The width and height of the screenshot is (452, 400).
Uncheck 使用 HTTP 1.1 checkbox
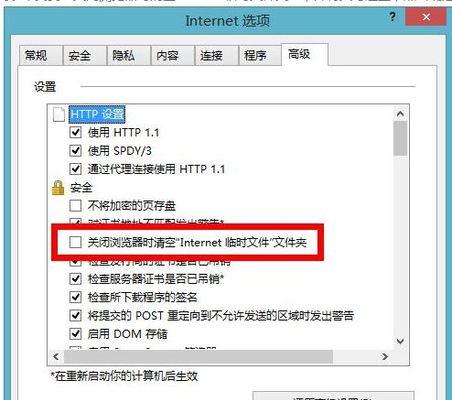76,132
